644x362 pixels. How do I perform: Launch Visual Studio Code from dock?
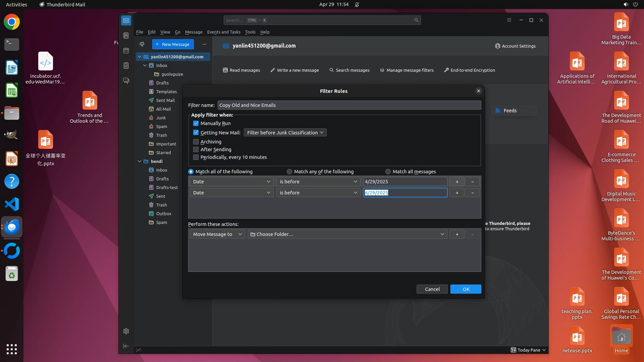pos(12,204)
